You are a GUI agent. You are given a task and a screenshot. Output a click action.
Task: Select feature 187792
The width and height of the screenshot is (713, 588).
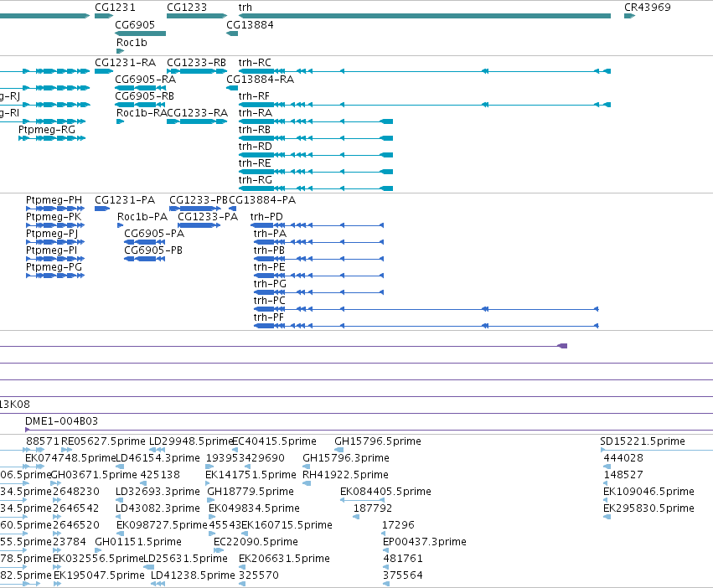[356, 517]
